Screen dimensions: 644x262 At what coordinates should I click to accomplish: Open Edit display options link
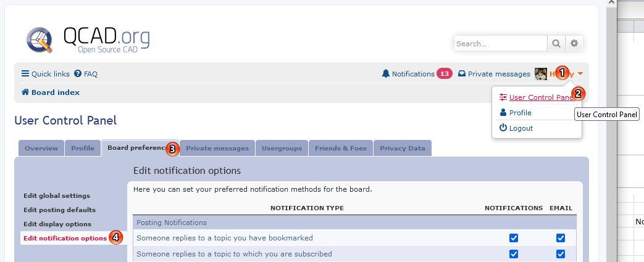[57, 224]
